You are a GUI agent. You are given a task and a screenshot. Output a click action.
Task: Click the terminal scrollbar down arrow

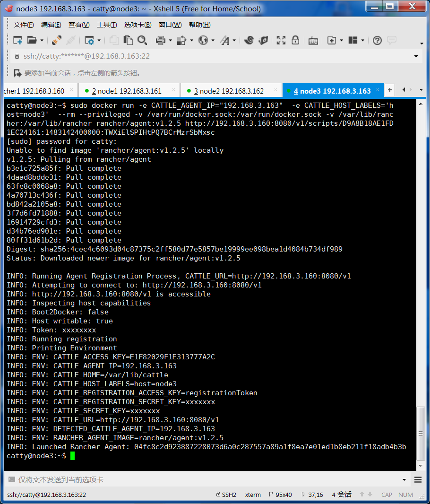tap(421, 466)
